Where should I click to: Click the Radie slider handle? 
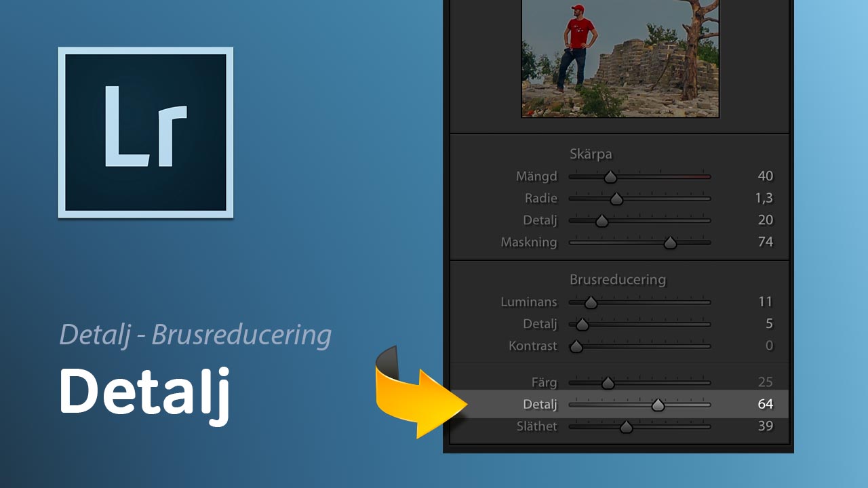pos(616,199)
